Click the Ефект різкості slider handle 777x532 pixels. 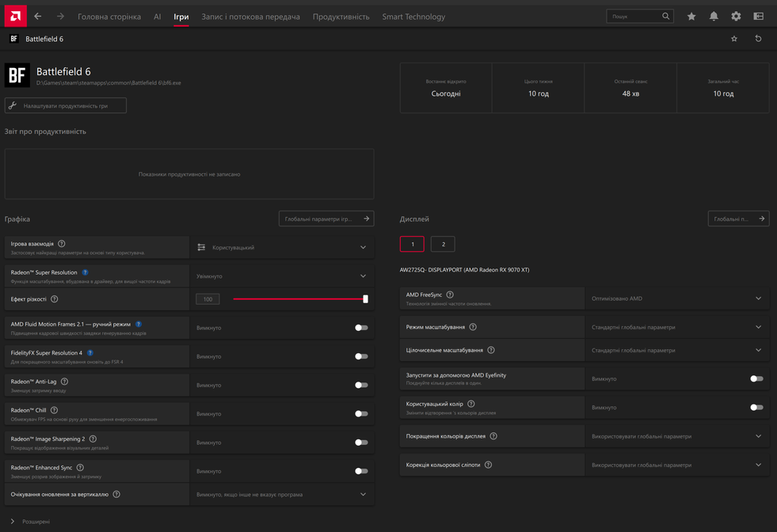click(365, 299)
